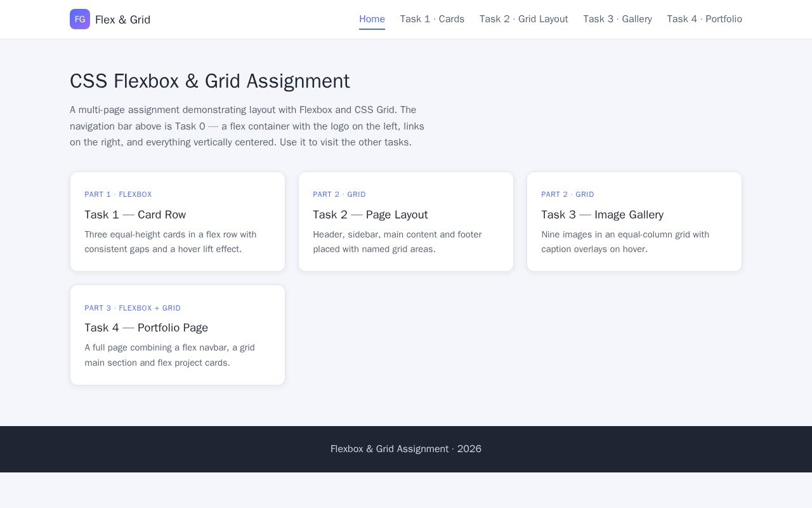The height and width of the screenshot is (508, 812).
Task: Open the Task 1 — Card Row card
Action: 178,222
